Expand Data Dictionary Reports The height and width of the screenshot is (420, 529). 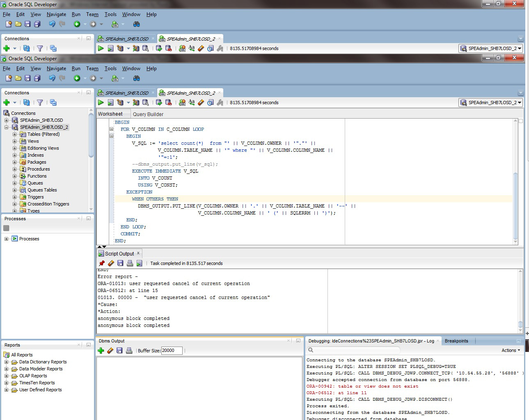click(6, 362)
